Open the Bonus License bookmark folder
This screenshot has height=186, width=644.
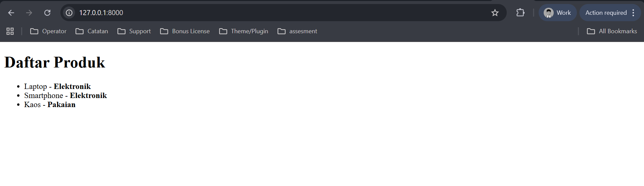(185, 31)
